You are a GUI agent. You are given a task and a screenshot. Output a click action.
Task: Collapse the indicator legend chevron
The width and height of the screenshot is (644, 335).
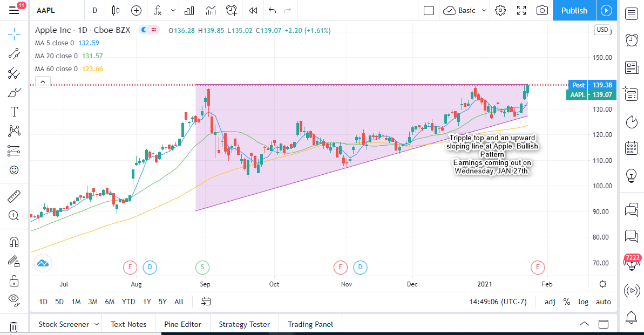point(43,81)
